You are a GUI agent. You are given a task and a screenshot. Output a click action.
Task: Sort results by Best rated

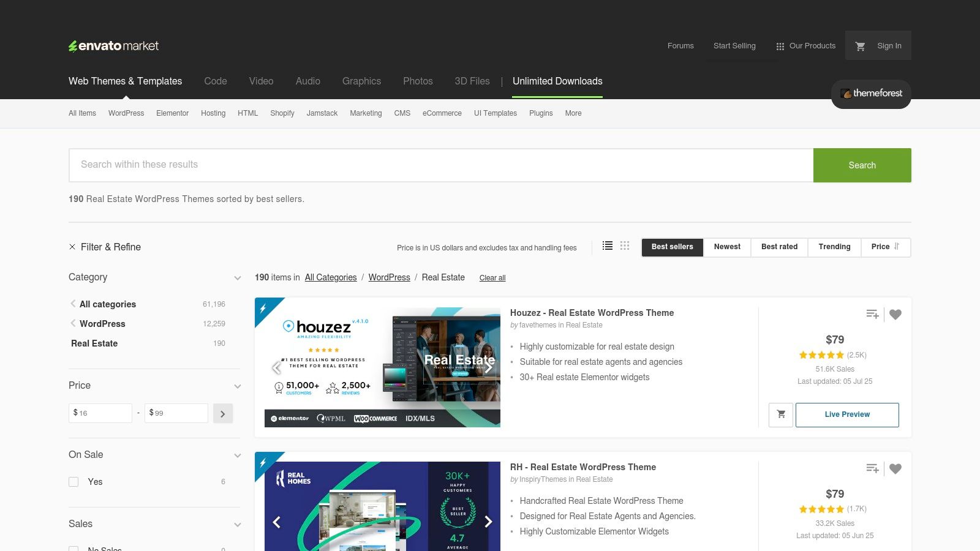(x=779, y=247)
